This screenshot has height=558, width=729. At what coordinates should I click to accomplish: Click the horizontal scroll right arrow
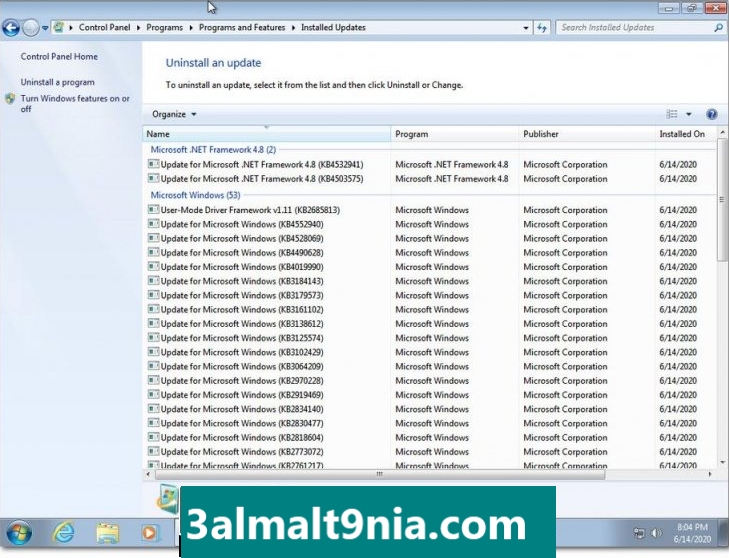(710, 474)
